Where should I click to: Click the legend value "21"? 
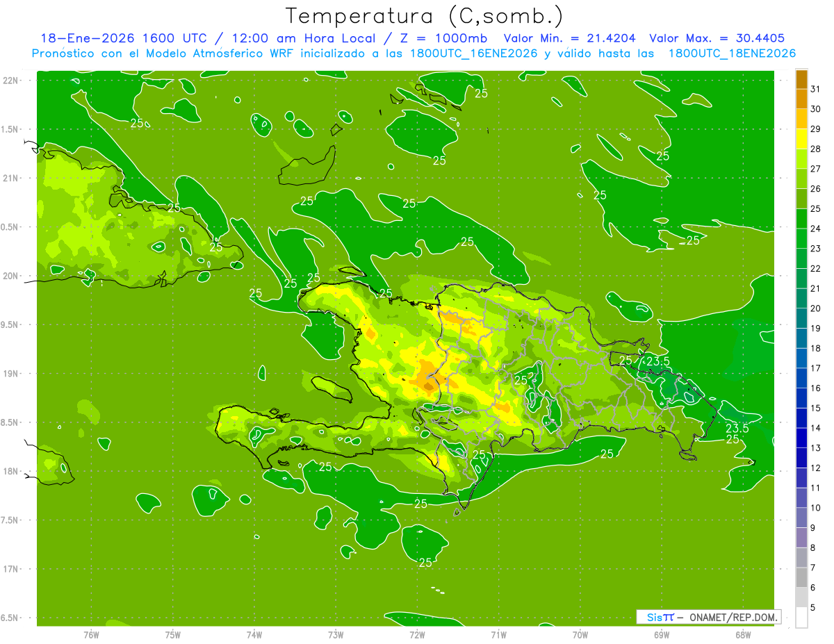(816, 288)
